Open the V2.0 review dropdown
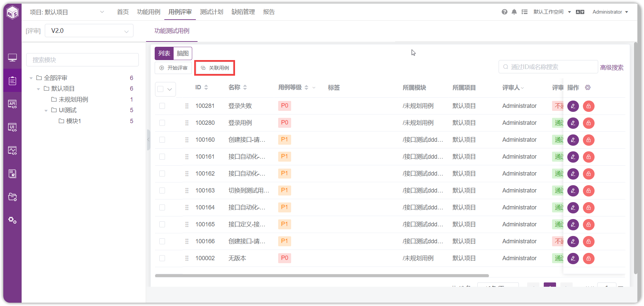This screenshot has width=644, height=306. [x=89, y=31]
